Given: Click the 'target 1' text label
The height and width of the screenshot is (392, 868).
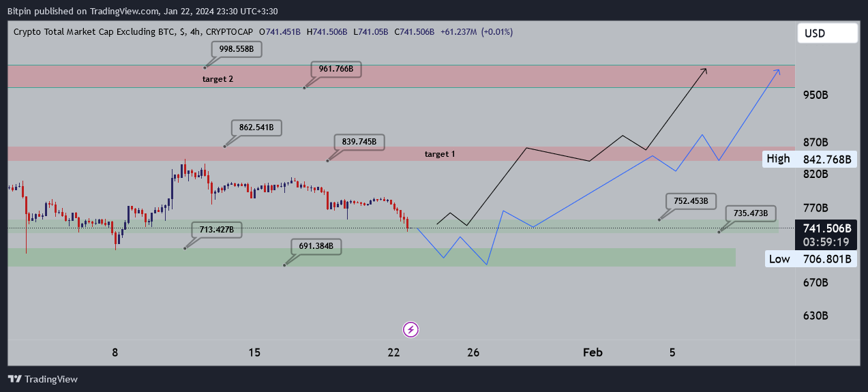Looking at the screenshot, I should point(440,154).
